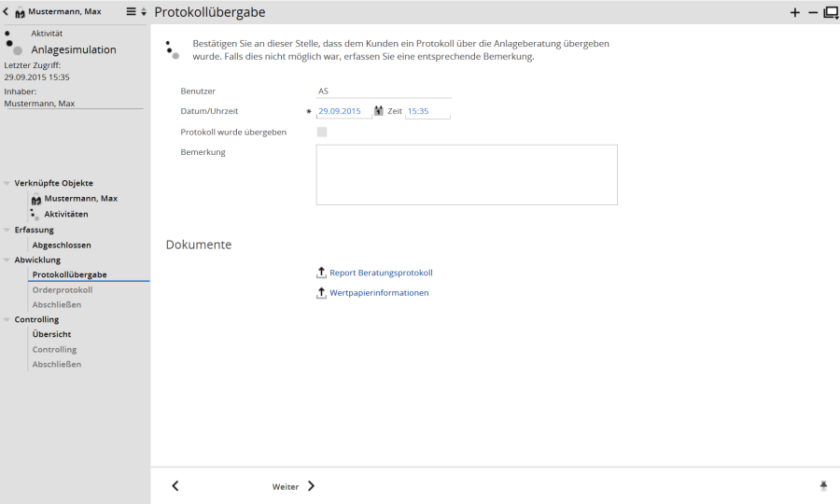Collapse the Verknüpfte Objekte section

click(x=7, y=183)
